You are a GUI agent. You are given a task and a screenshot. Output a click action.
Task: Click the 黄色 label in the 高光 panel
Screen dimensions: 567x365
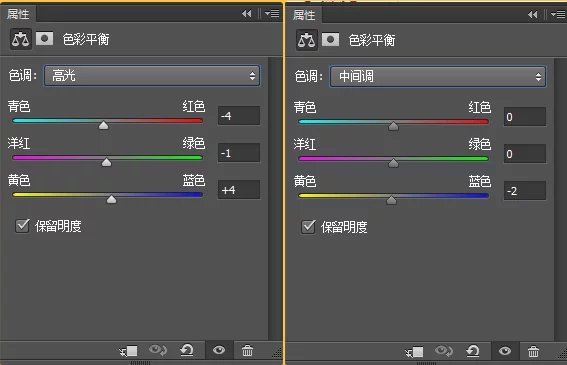click(x=19, y=180)
